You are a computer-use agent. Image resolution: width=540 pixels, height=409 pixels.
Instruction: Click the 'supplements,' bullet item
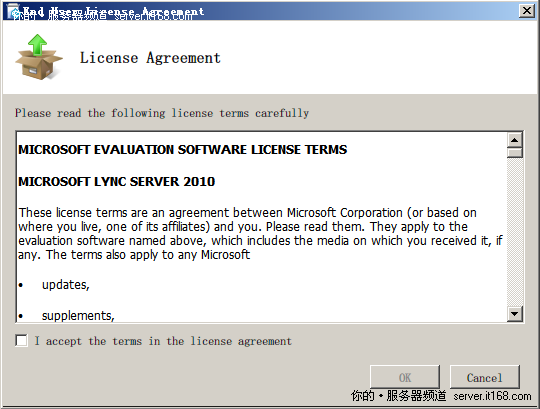(x=78, y=316)
